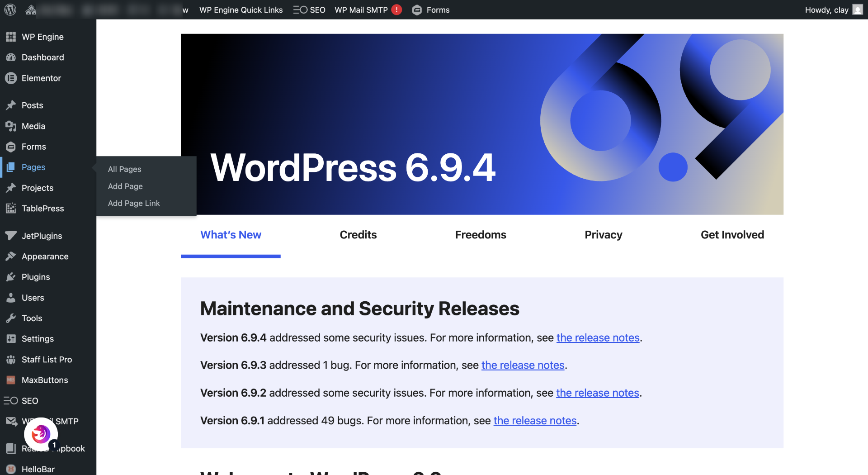868x475 pixels.
Task: Open HelloBar in the sidebar
Action: [x=48, y=469]
